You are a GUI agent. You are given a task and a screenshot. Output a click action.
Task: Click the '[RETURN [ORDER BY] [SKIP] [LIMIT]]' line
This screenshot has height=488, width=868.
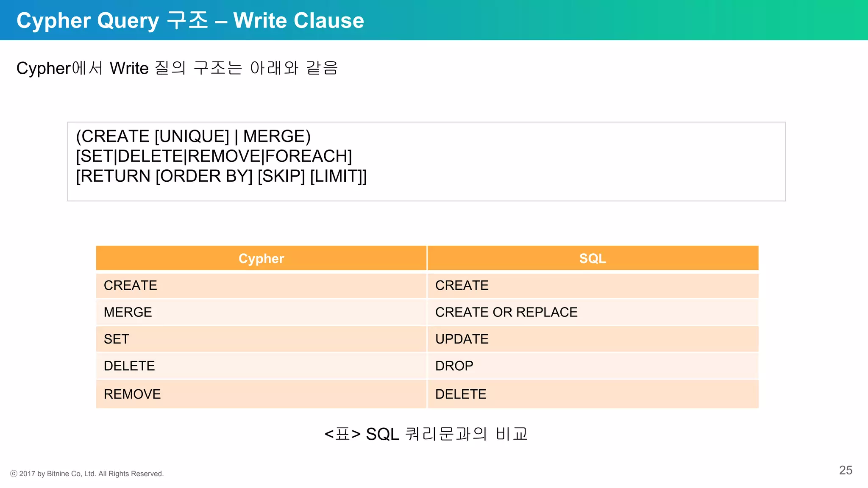(221, 176)
